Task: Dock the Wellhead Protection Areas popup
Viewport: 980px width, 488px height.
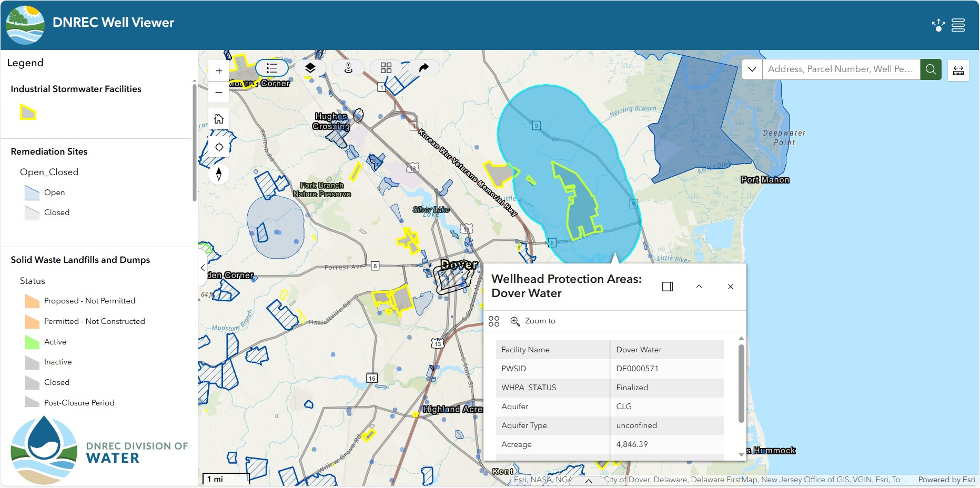Action: [x=668, y=287]
